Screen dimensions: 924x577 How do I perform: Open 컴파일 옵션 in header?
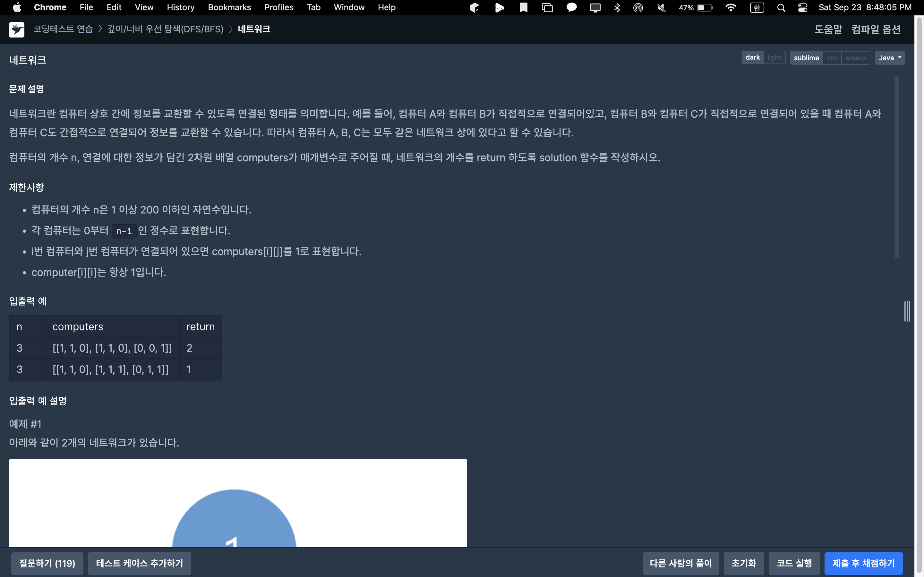(x=876, y=29)
